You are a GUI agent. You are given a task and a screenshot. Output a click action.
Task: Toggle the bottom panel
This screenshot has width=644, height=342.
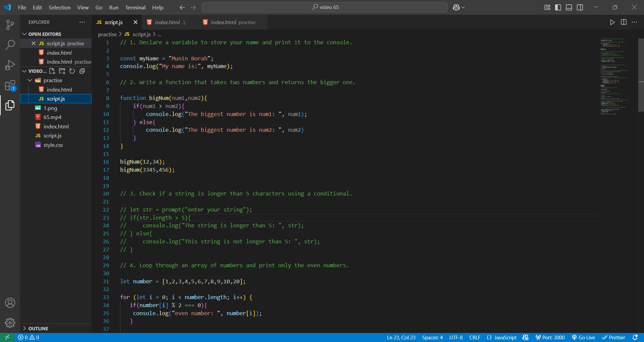coord(569,7)
